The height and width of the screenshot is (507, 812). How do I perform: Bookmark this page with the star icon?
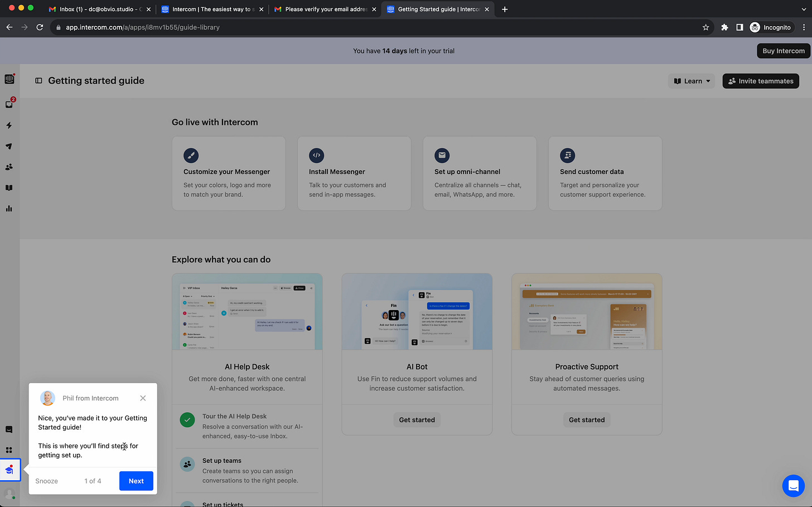click(705, 27)
